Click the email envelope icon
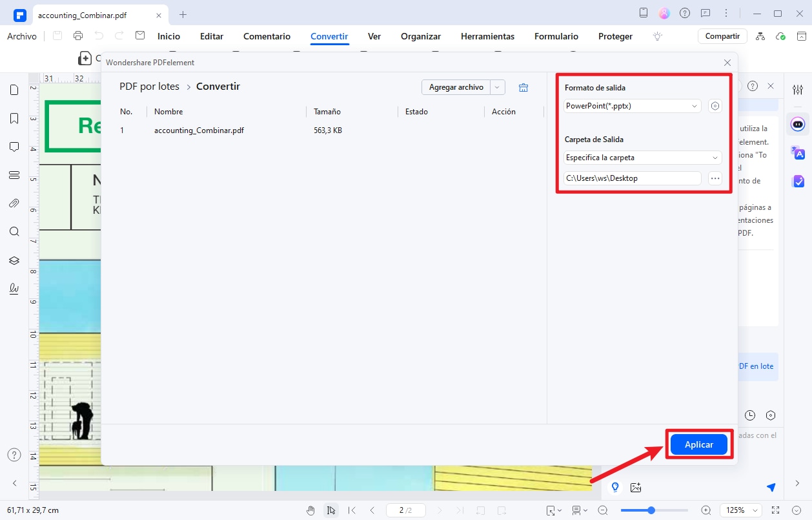Image resolution: width=812 pixels, height=520 pixels. point(140,36)
